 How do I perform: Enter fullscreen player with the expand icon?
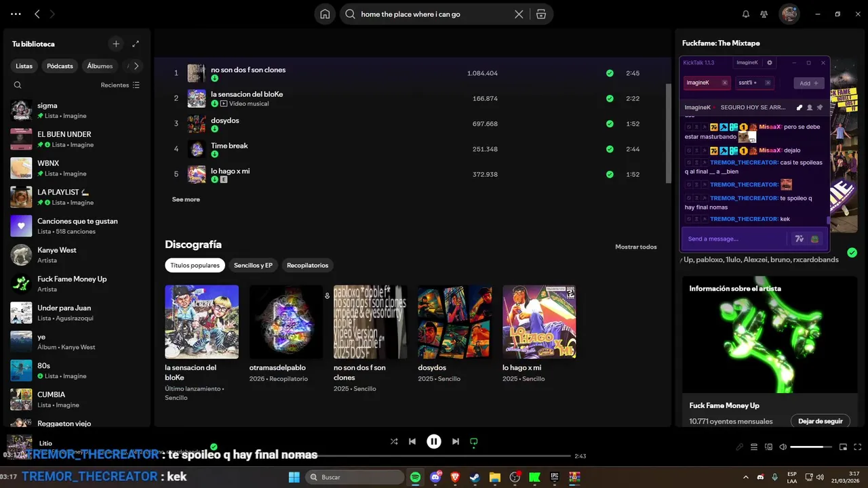click(x=858, y=447)
